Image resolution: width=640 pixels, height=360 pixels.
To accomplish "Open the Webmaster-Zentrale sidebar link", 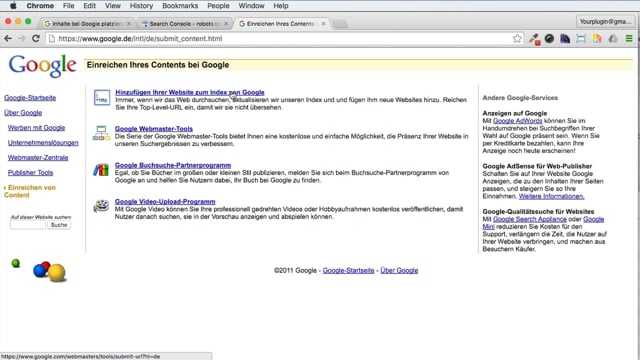I will click(38, 157).
